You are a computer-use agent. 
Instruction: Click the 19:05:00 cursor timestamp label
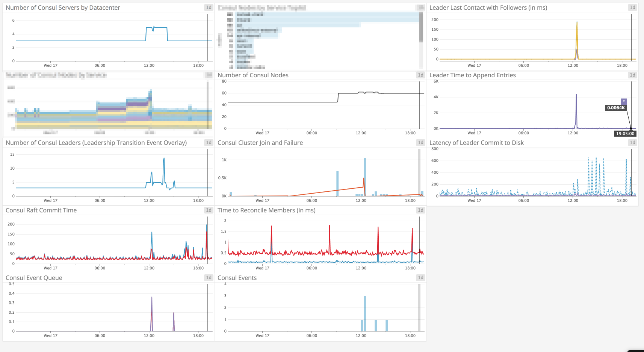[625, 134]
